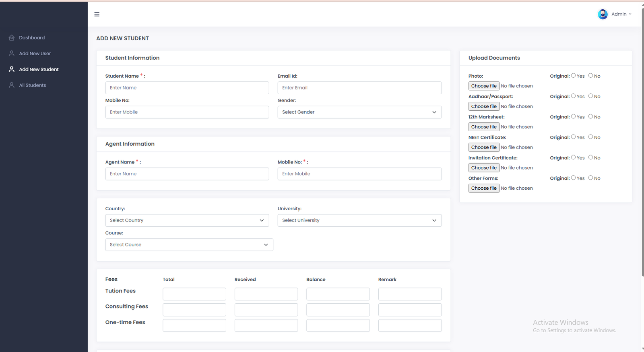The image size is (644, 352).
Task: Select Yes for 12th Marksheet original
Action: [x=574, y=116]
